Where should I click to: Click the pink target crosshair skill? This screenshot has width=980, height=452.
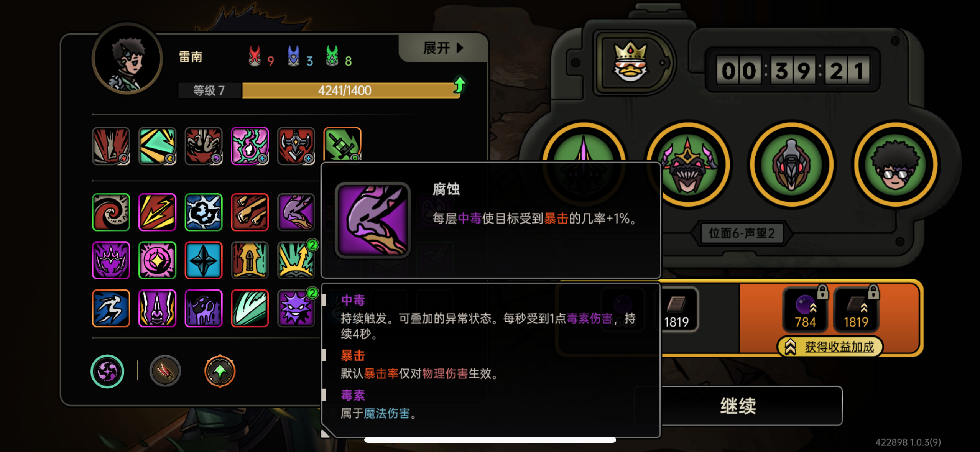pos(157,260)
